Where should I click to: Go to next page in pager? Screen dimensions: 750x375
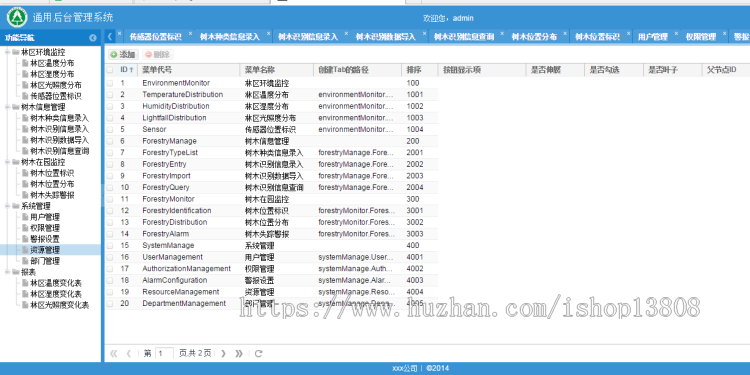coord(223,353)
